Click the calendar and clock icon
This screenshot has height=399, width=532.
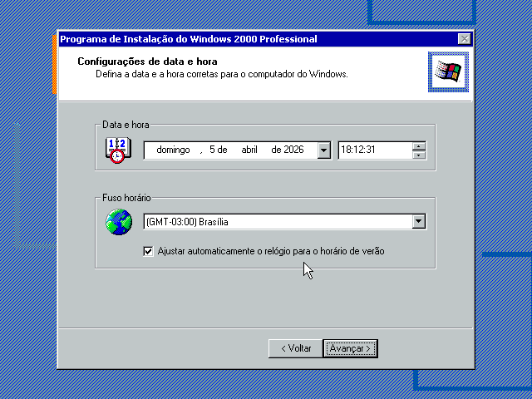click(117, 150)
